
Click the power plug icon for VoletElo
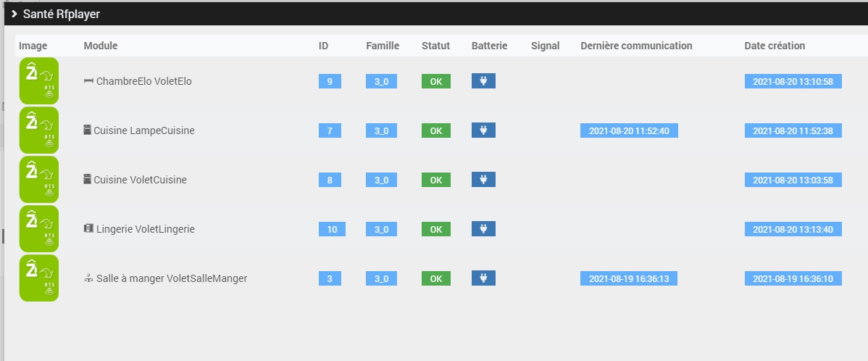coord(483,81)
